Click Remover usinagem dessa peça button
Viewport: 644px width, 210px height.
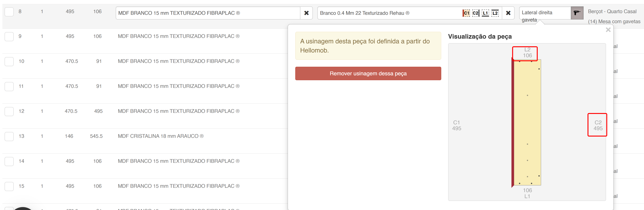pos(368,73)
